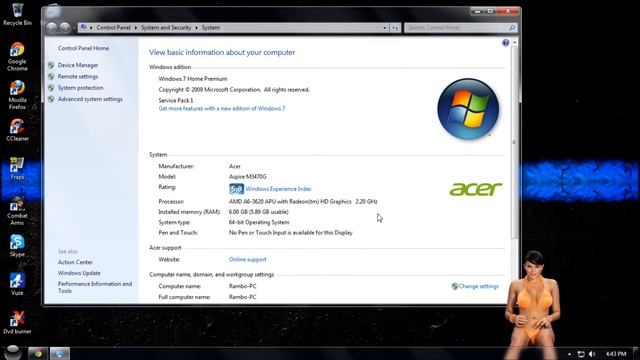Switch to Chrome on the taskbar
The height and width of the screenshot is (360, 640).
tap(38, 353)
